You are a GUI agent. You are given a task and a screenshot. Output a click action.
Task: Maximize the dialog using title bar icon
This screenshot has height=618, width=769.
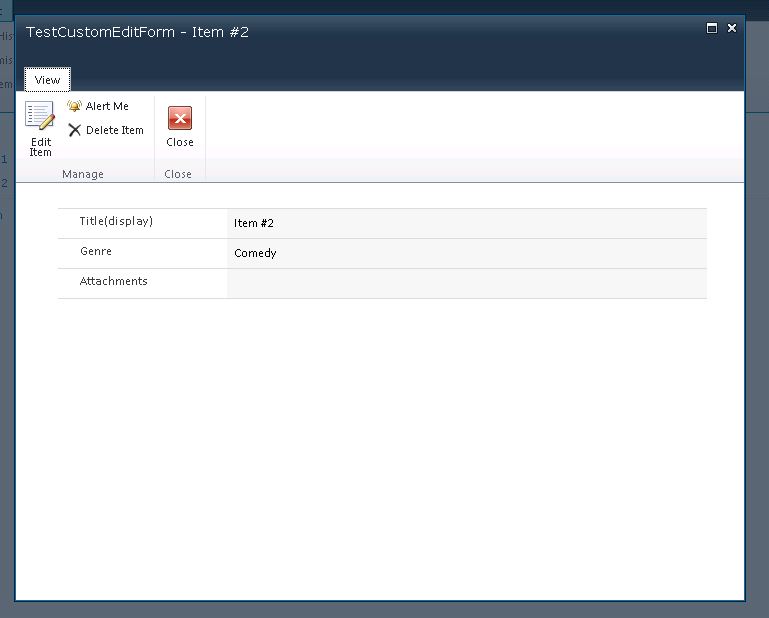(x=712, y=28)
